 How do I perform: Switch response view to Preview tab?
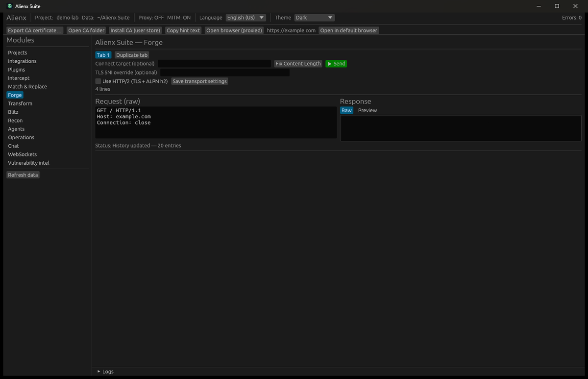(x=367, y=110)
